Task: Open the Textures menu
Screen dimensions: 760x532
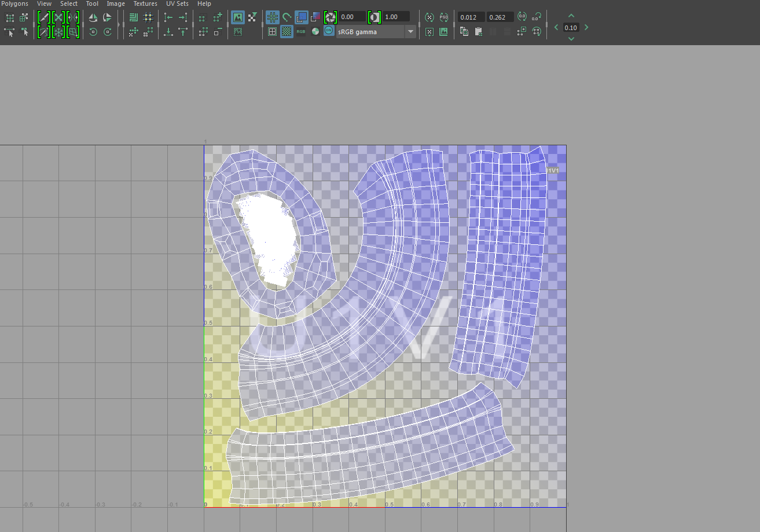Action: click(x=145, y=3)
